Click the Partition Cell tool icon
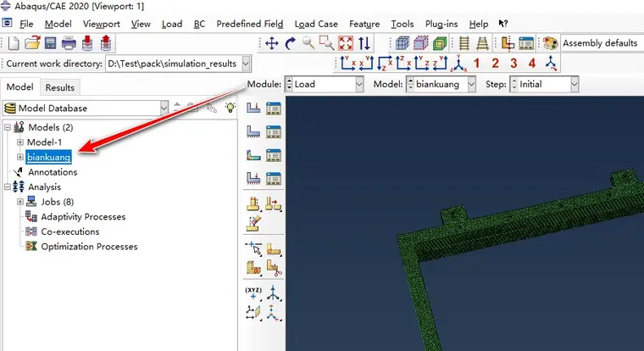 253,268
